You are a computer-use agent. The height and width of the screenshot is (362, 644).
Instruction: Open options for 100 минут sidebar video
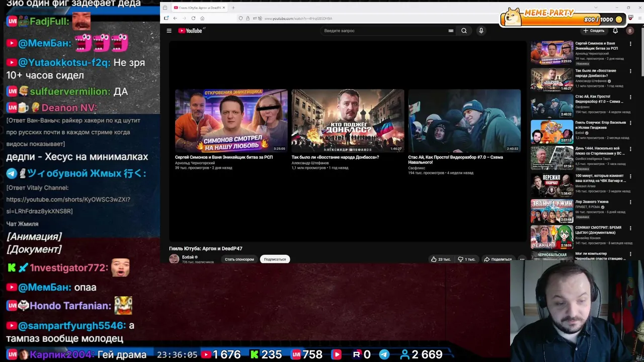coord(630,176)
